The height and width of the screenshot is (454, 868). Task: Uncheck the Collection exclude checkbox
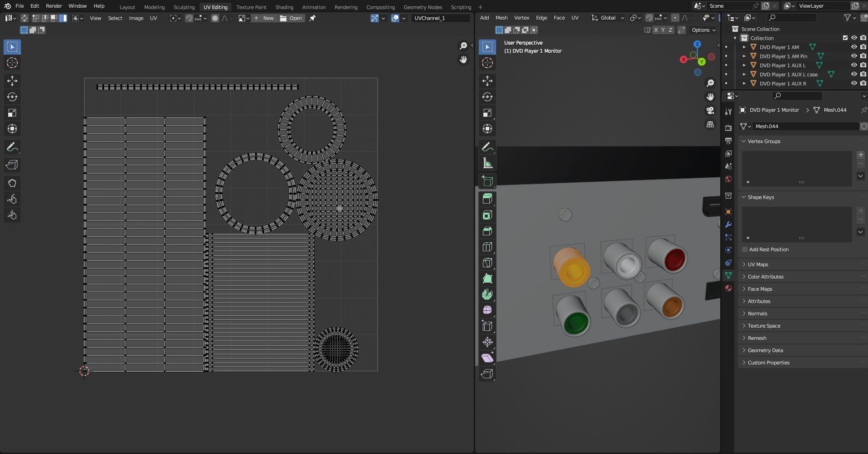point(845,38)
